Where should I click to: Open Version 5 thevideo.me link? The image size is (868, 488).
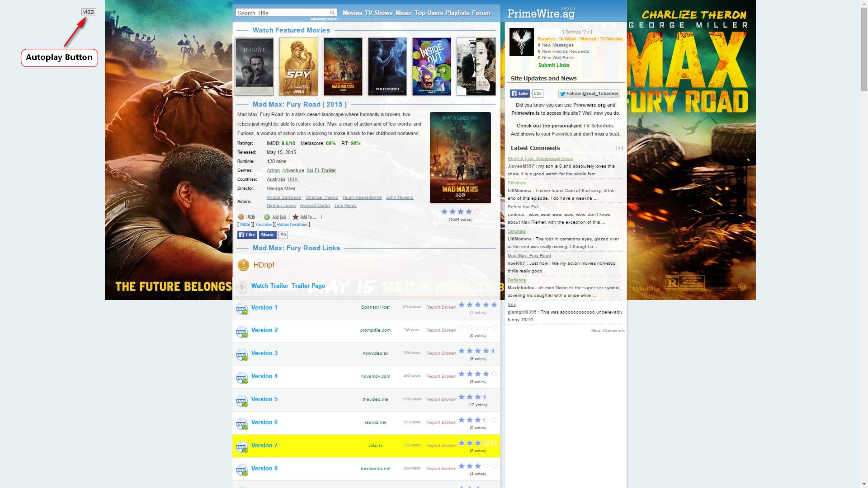(x=375, y=399)
